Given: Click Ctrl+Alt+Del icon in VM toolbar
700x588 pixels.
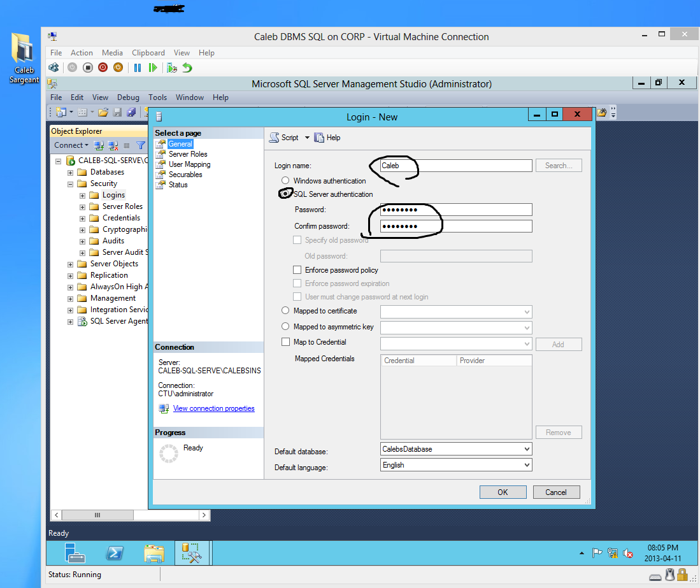Looking at the screenshot, I should click(54, 68).
